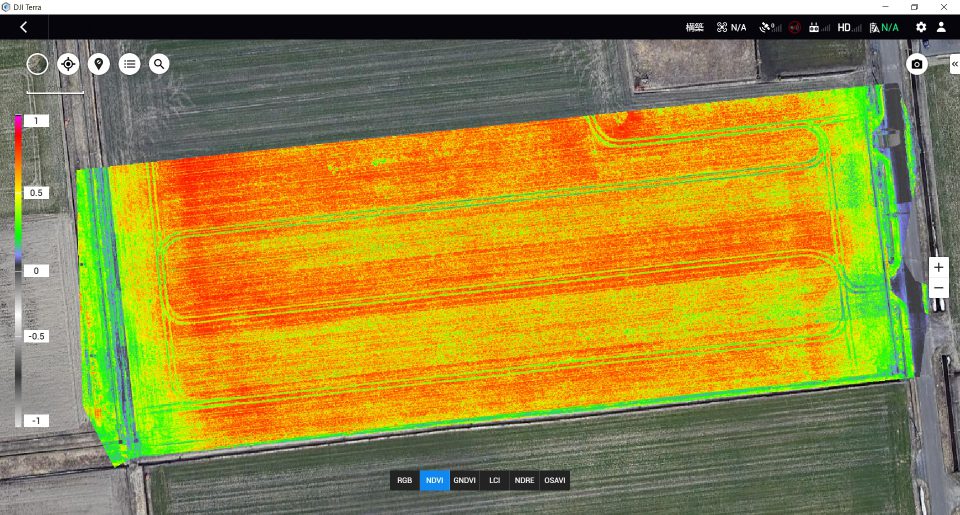960x515 pixels.
Task: Show the NDRE vegetation index
Action: [524, 481]
